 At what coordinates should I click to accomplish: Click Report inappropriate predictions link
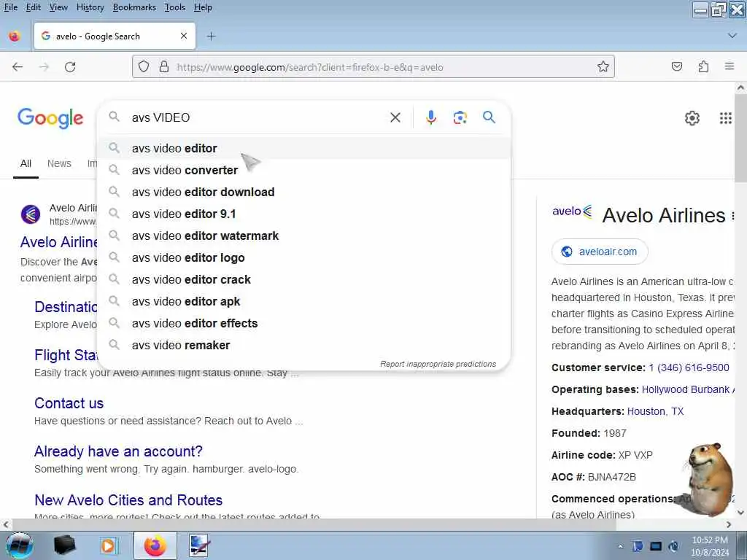tap(438, 364)
